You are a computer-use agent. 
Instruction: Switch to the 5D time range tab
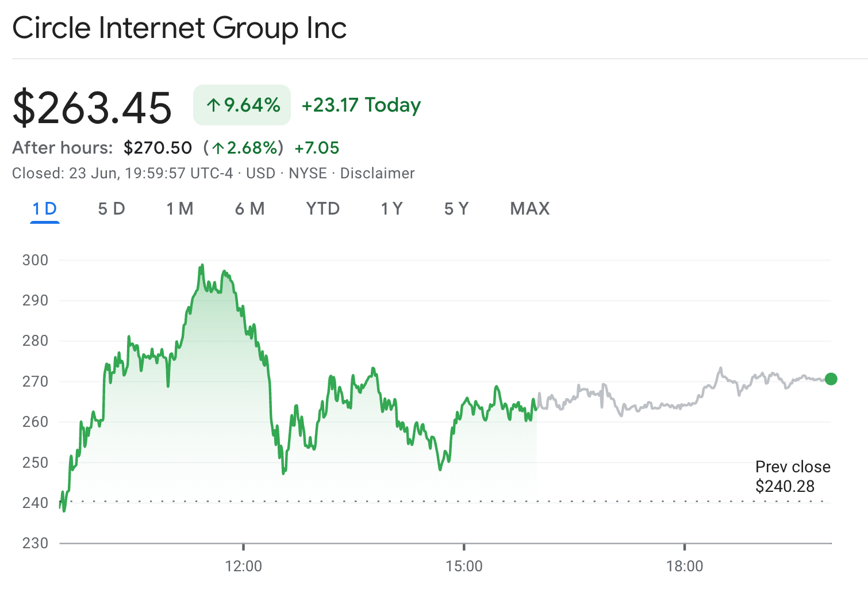pyautogui.click(x=111, y=209)
